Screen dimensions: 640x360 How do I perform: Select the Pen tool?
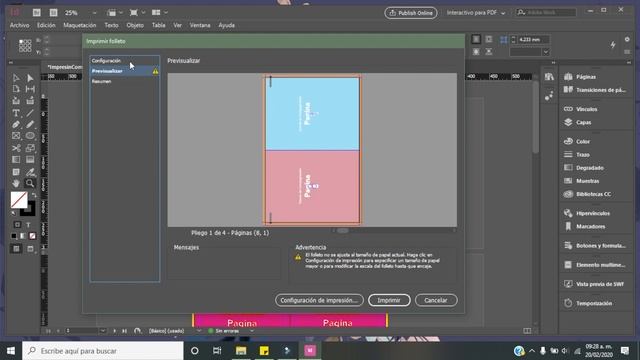tap(16, 124)
